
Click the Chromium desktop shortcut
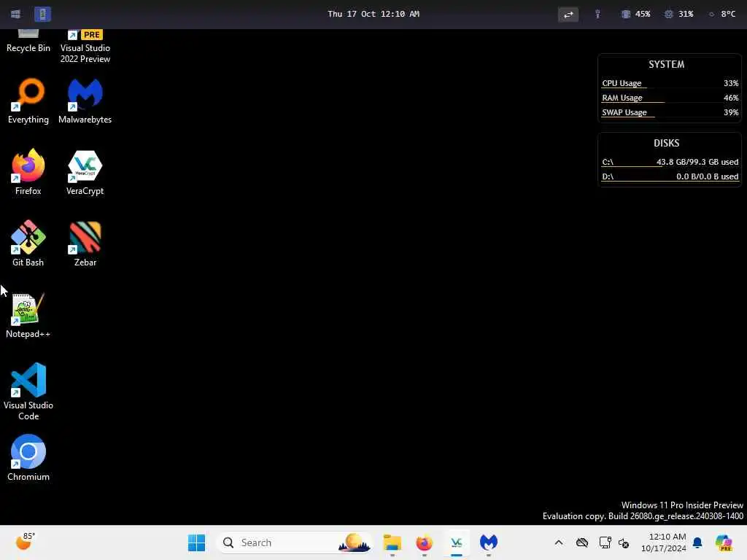point(28,458)
